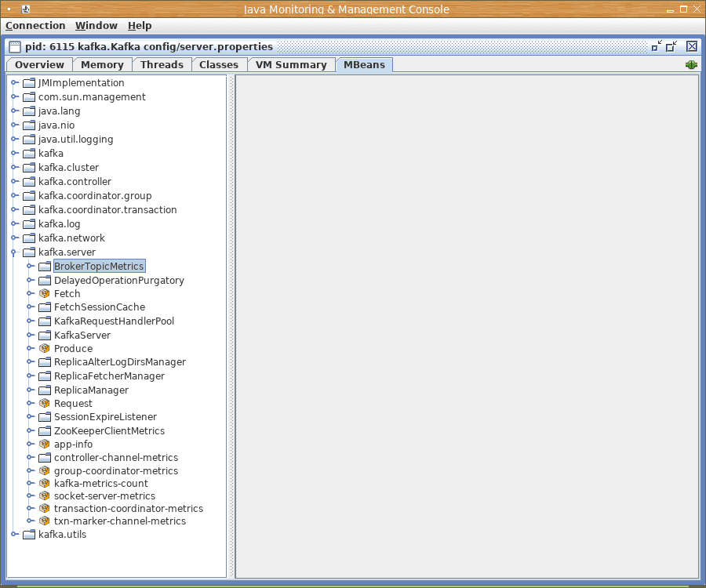Minimize the pid 6115 internal frame
This screenshot has height=588, width=706.
(657, 46)
